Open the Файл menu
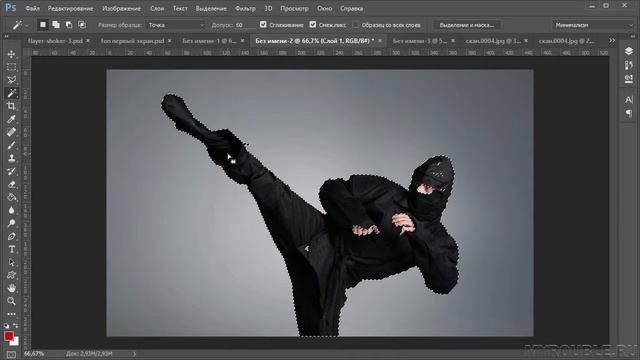This screenshot has height=360, width=640. pyautogui.click(x=33, y=8)
